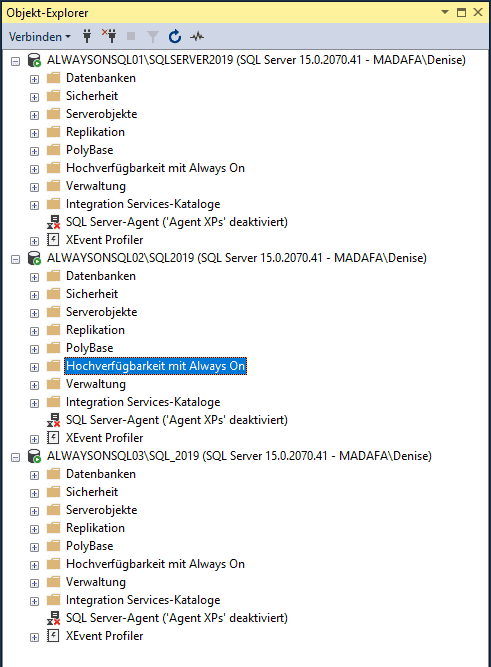Select Verwaltung under ALWAYSONSQL01
Screen dimensions: 491x667
[96, 186]
